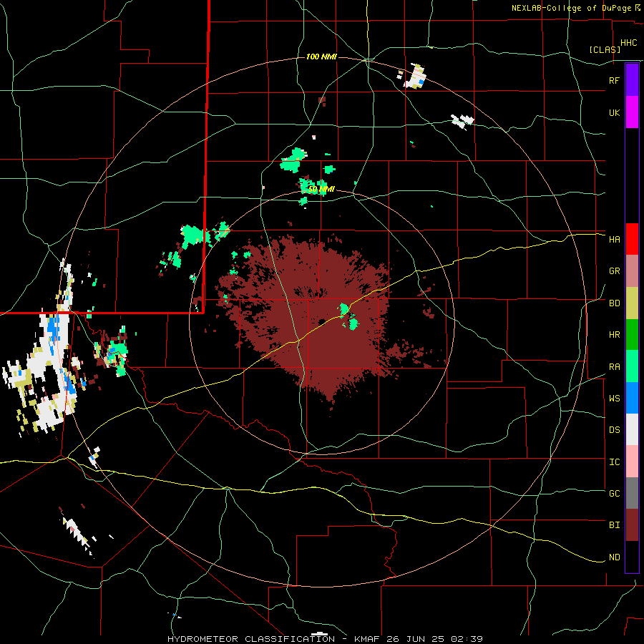Click the GC legend label text
Image resolution: width=644 pixels, height=644 pixels.
(x=614, y=494)
